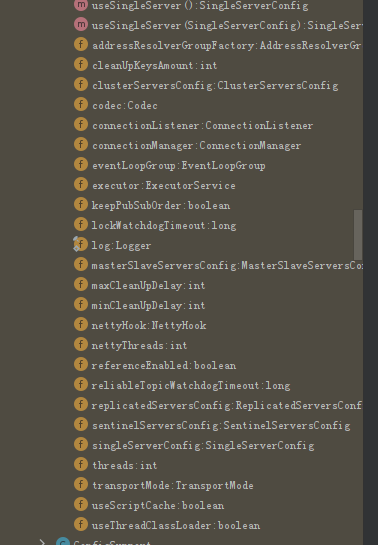This screenshot has width=378, height=545.
Task: Select nettyHook:NettyHook field
Action: pyautogui.click(x=149, y=325)
